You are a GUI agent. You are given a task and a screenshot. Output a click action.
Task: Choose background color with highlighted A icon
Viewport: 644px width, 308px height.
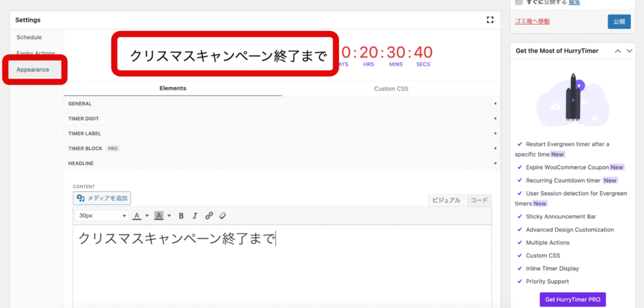(159, 216)
